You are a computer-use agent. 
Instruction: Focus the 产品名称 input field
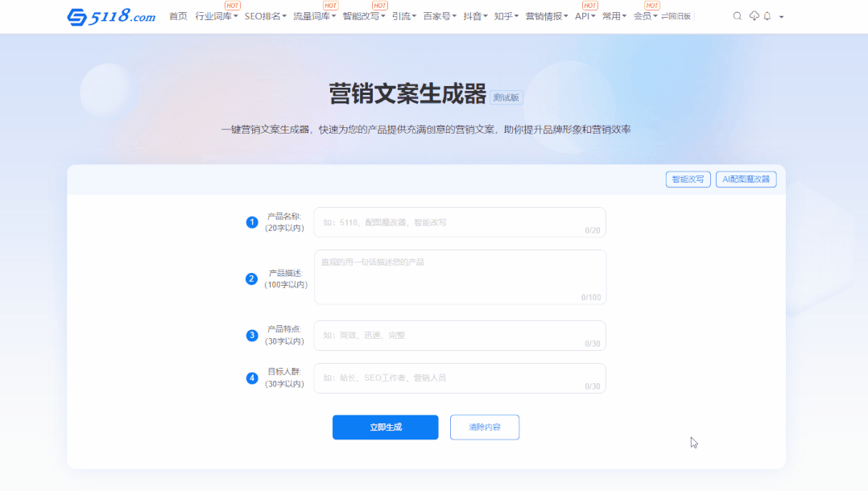tap(460, 222)
